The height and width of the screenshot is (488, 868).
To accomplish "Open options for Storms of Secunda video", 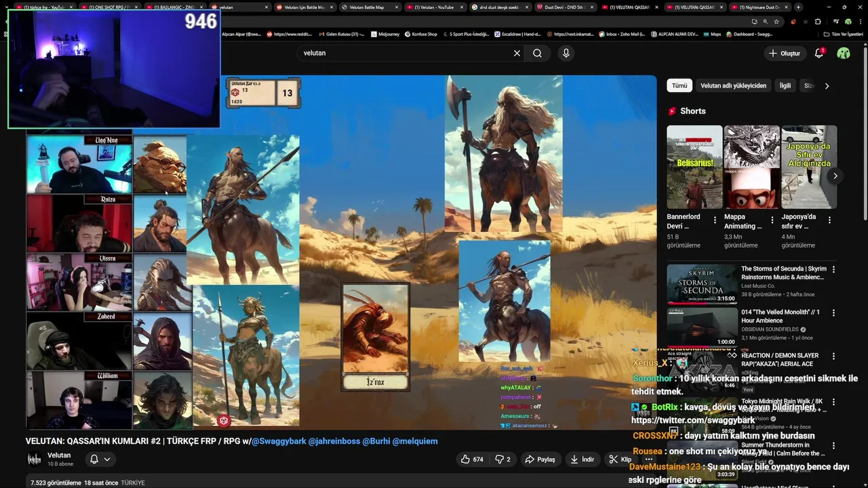I will [833, 269].
